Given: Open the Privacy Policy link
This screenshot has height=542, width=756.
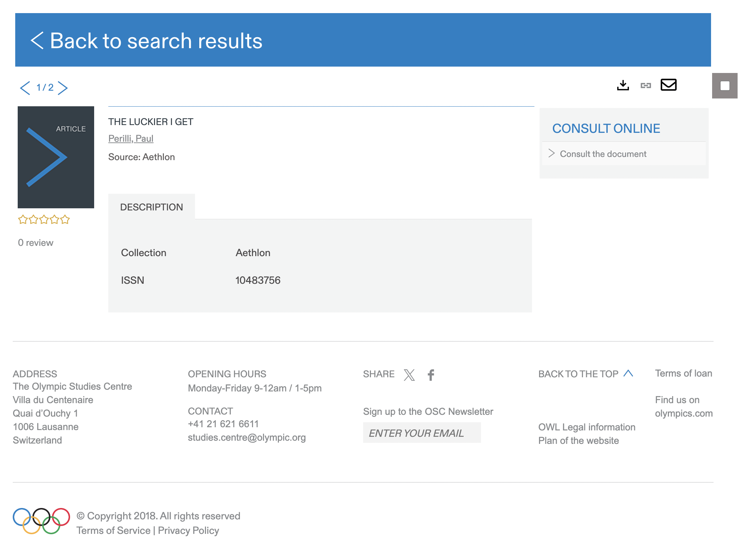Looking at the screenshot, I should [x=188, y=530].
